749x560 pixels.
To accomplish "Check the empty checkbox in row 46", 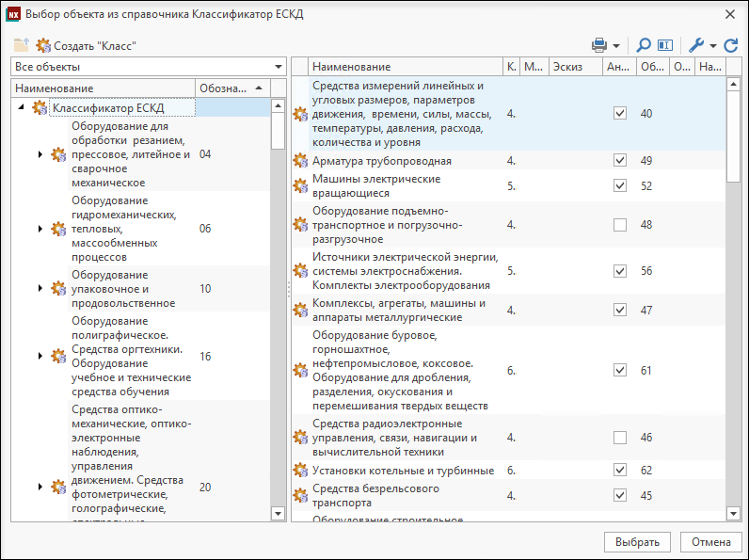I will tap(619, 438).
